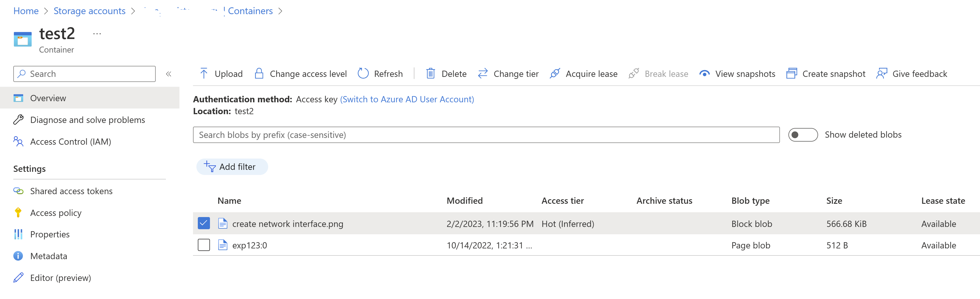Click the Block blob type cell

tap(752, 224)
